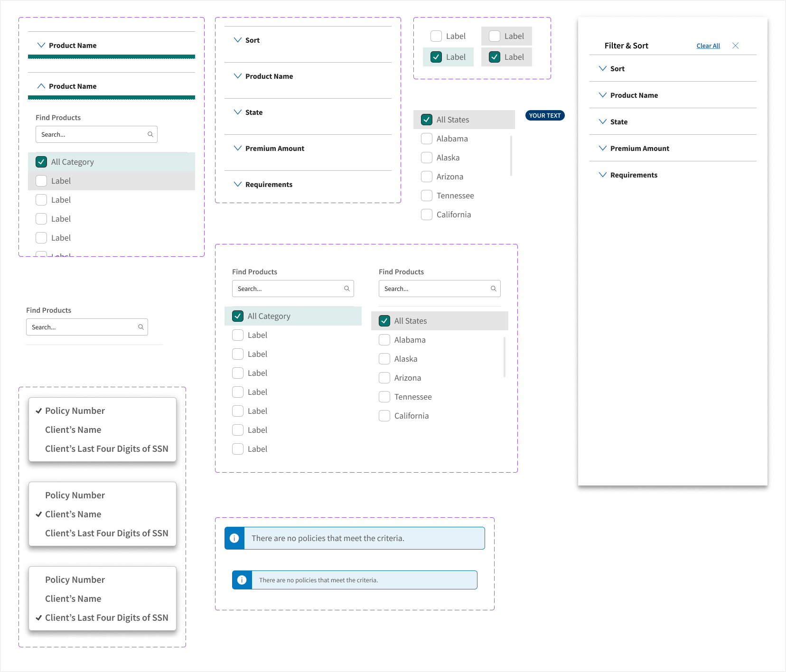Select Policy Number in the bottom sort menu
Viewport: 786px width, 672px height.
pyautogui.click(x=75, y=579)
